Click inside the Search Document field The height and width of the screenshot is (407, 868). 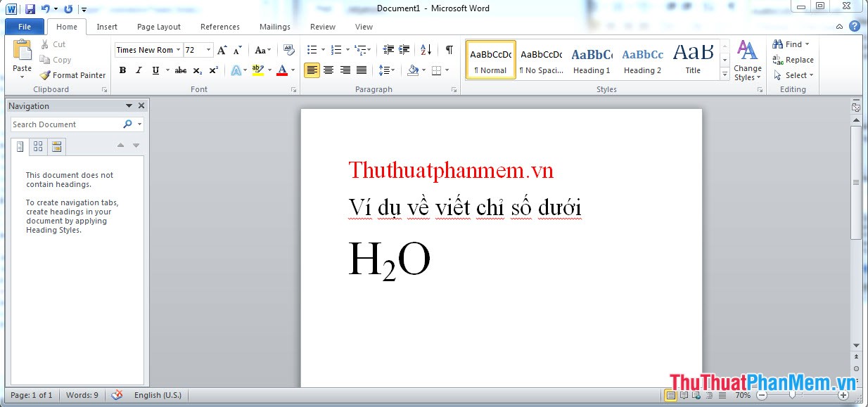click(67, 124)
